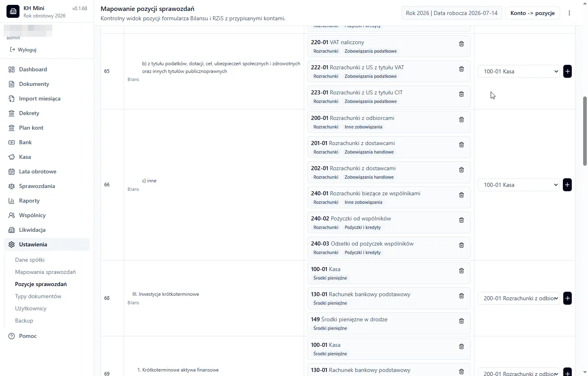588x376 pixels.
Task: Select Mapowania sprawozdań submenu item
Action: pyautogui.click(x=45, y=272)
